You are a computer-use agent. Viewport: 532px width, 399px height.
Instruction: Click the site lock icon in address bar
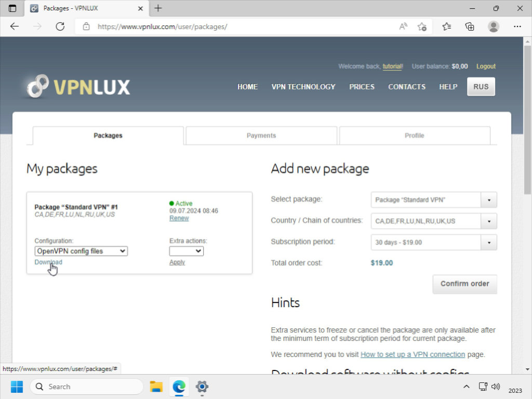86,26
